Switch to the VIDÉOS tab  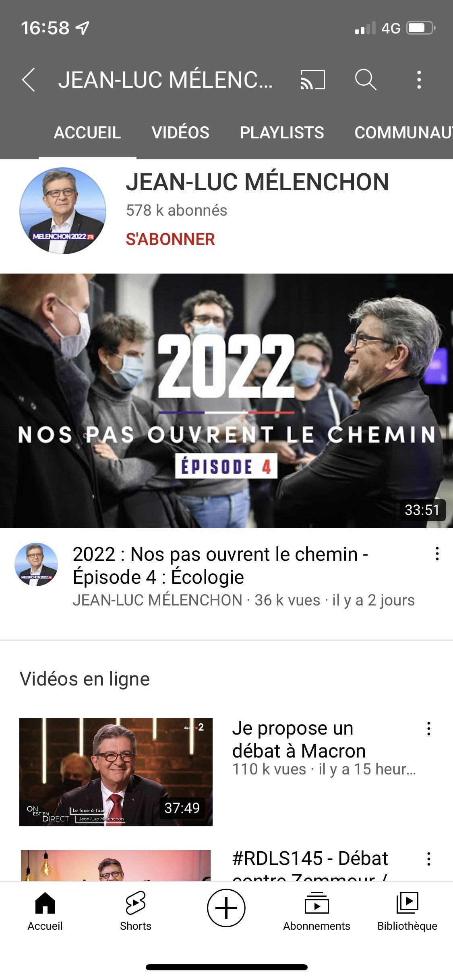coord(180,133)
